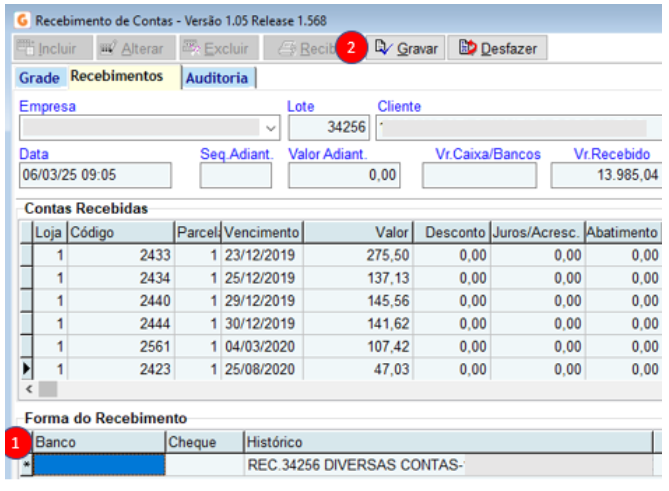The image size is (669, 491).
Task: Select the Recebimentos tab
Action: (124, 77)
